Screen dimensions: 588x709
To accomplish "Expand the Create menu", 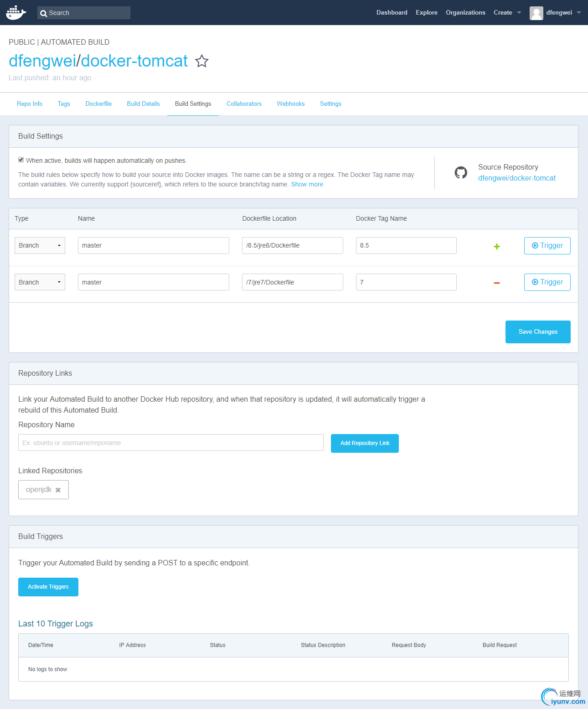I will [x=507, y=13].
